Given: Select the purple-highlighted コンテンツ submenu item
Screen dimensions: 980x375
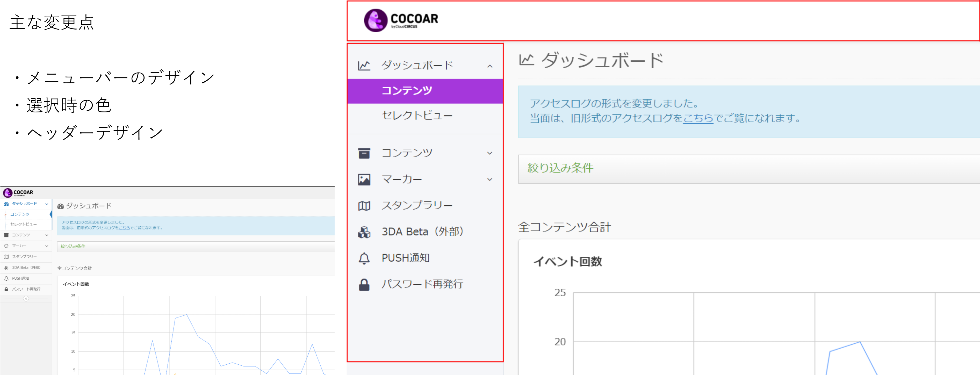Looking at the screenshot, I should pos(425,91).
